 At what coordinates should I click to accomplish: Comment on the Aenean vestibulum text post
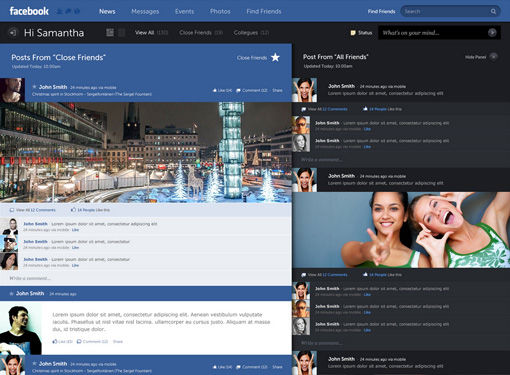92,341
